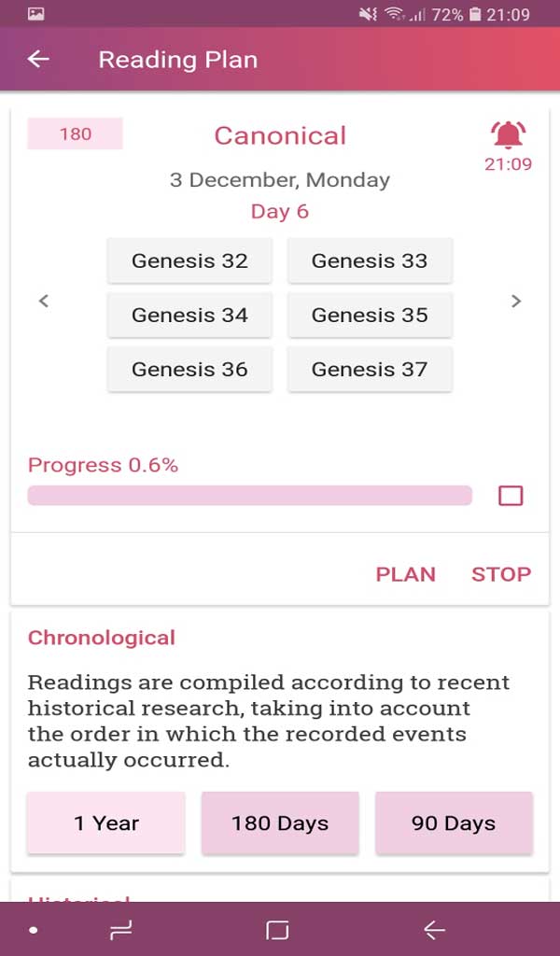Go to the previous day with the left chevron
The width and height of the screenshot is (560, 956).
tap(44, 301)
